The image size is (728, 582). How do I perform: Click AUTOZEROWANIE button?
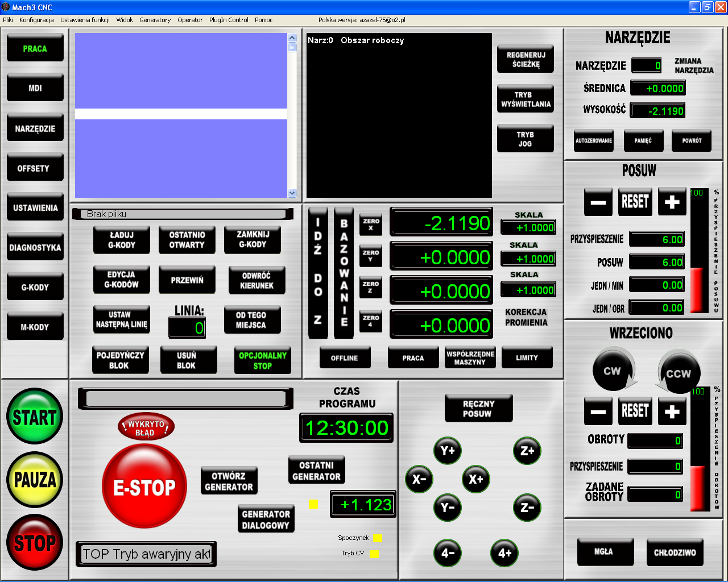(x=594, y=140)
